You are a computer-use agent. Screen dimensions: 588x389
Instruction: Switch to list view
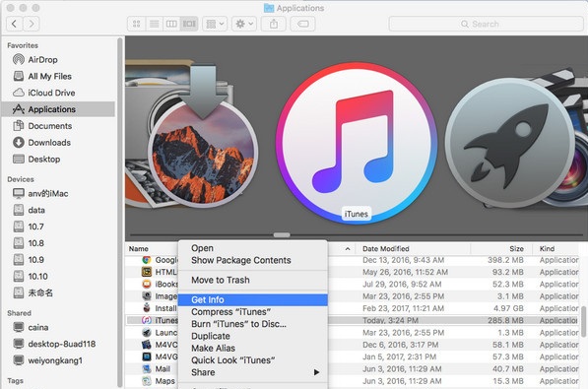154,24
